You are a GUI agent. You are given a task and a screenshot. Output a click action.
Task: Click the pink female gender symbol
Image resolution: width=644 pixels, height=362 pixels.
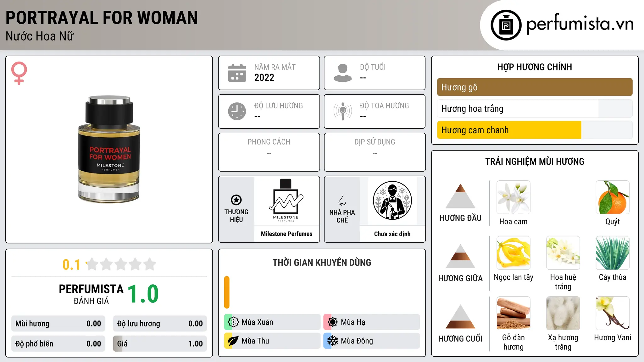19,73
